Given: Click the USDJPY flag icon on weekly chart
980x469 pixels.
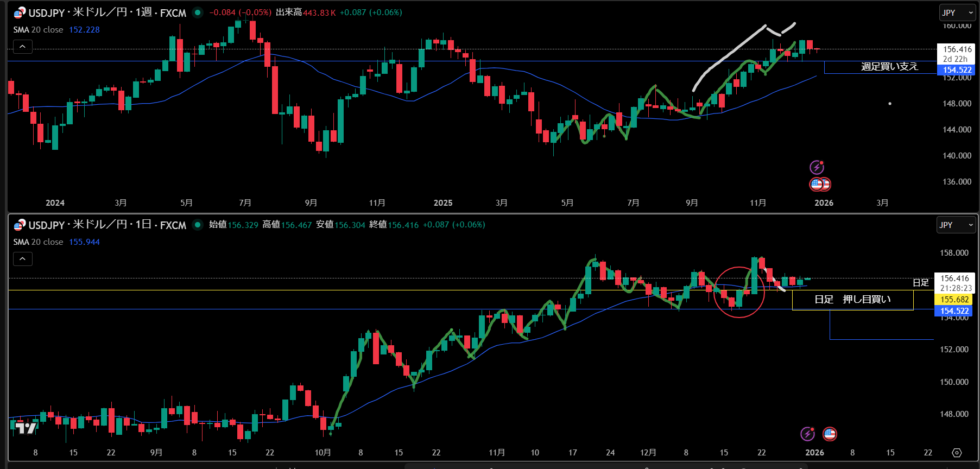Looking at the screenshot, I should (x=20, y=13).
